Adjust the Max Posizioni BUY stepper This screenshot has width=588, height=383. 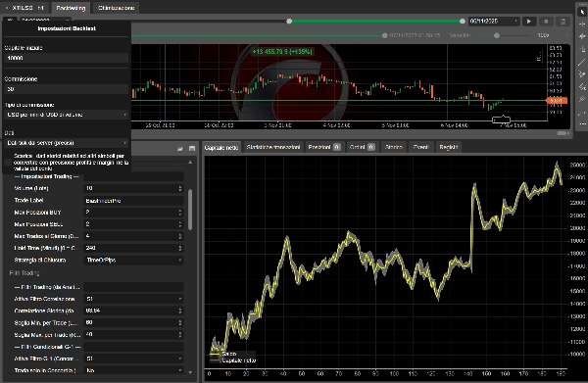(180, 213)
